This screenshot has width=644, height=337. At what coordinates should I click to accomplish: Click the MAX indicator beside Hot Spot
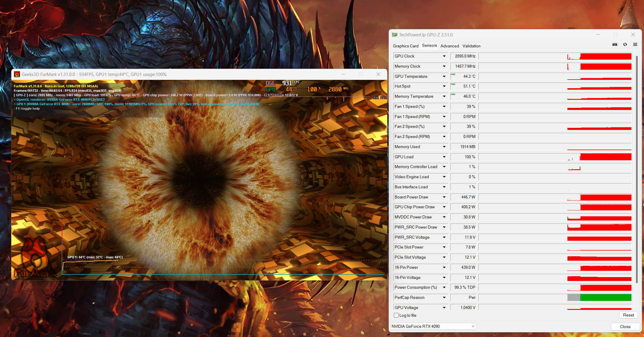tap(453, 84)
